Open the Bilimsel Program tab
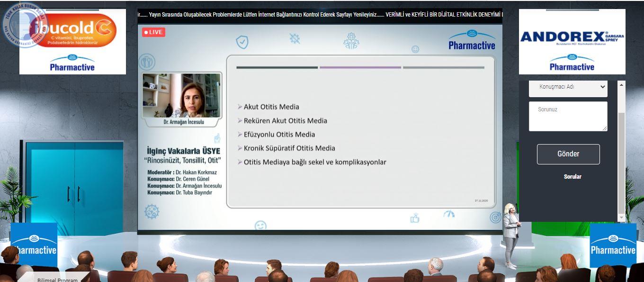 [x=57, y=280]
